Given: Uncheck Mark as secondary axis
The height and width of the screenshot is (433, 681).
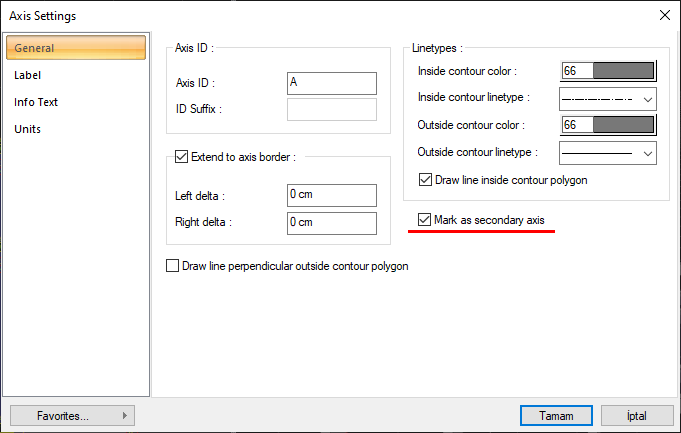Looking at the screenshot, I should tap(425, 220).
